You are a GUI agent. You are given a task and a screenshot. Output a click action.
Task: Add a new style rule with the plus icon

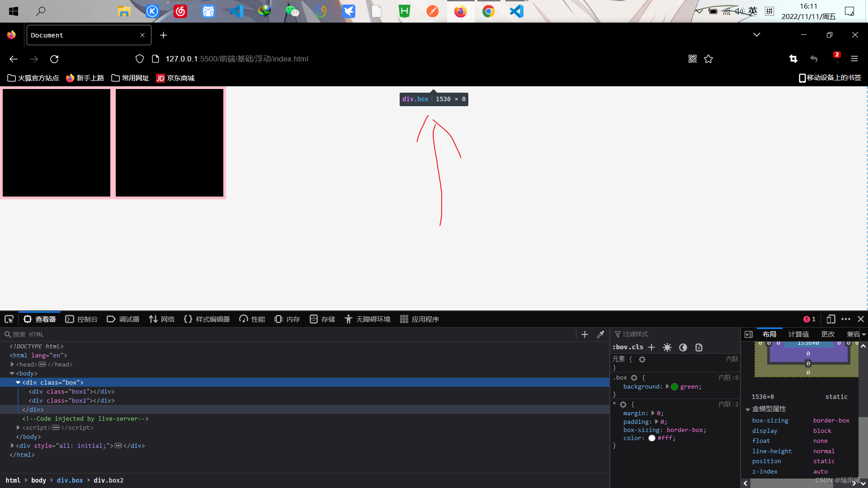[651, 347]
